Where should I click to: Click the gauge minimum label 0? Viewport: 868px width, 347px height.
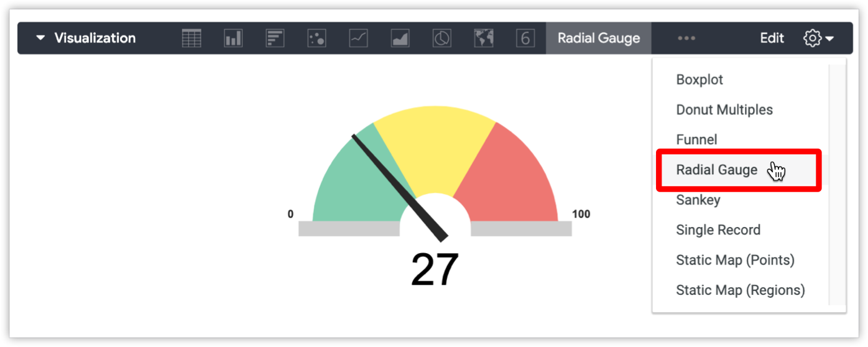(290, 214)
